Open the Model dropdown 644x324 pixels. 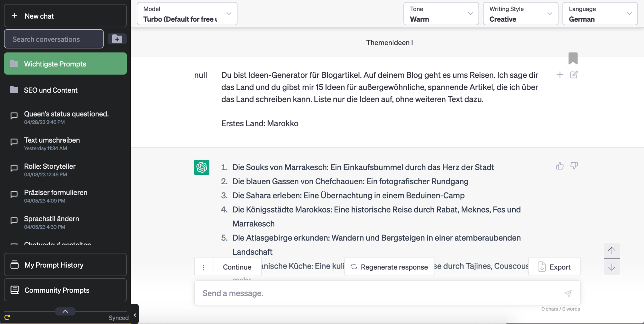pyautogui.click(x=187, y=14)
